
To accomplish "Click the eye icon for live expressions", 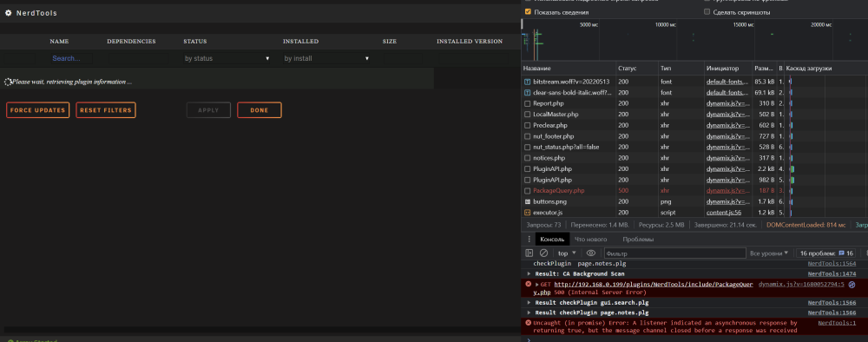I will coord(590,253).
